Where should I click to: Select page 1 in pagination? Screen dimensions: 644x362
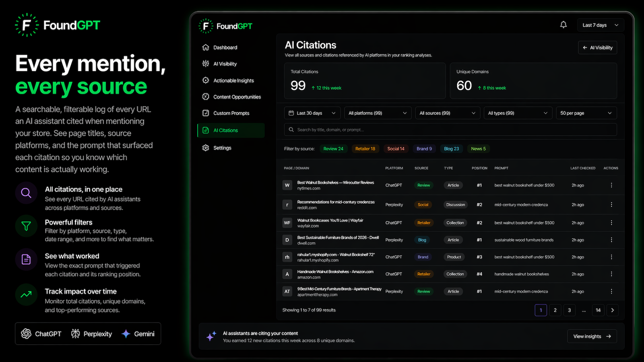tap(541, 310)
